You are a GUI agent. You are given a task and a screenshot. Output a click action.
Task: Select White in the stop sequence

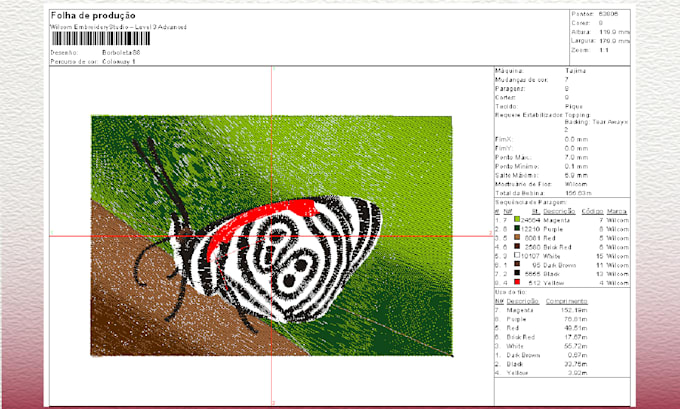552,256
